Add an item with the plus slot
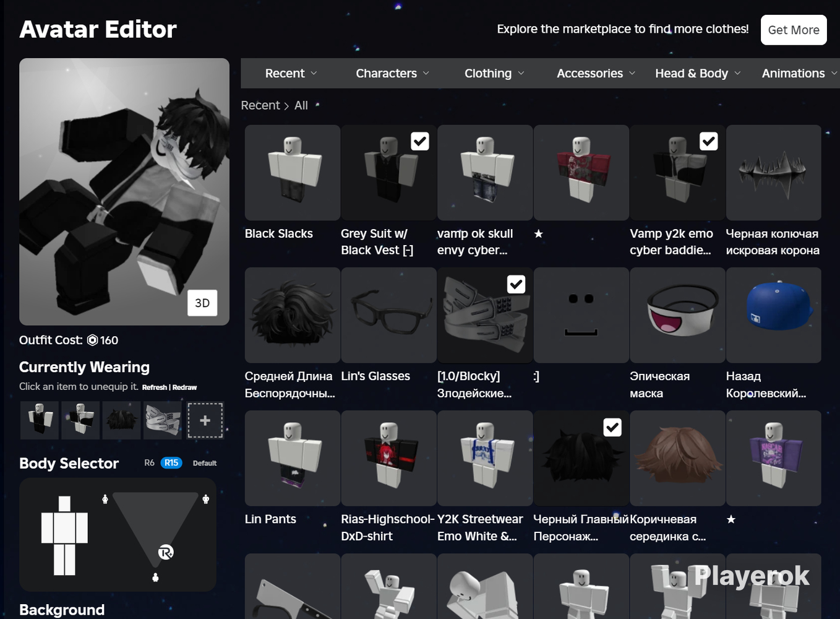The height and width of the screenshot is (619, 840). point(205,420)
